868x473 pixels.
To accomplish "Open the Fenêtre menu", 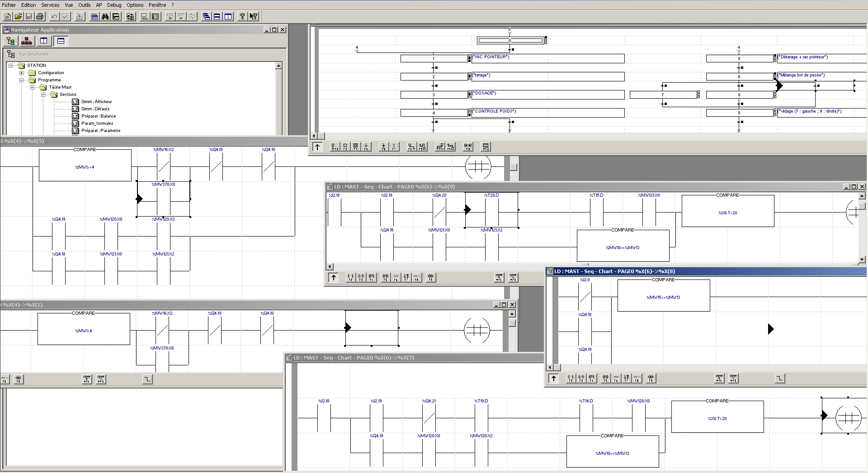I will tap(157, 5).
